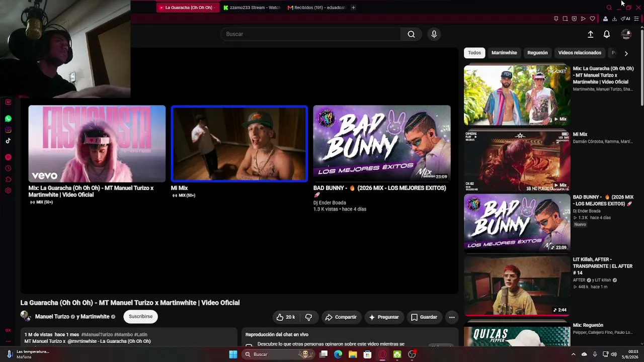Click Compartir share button

pos(341,317)
